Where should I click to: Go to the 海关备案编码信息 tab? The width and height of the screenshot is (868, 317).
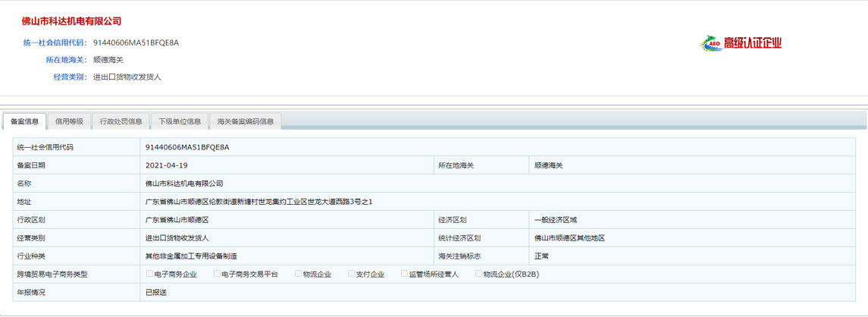pos(245,121)
